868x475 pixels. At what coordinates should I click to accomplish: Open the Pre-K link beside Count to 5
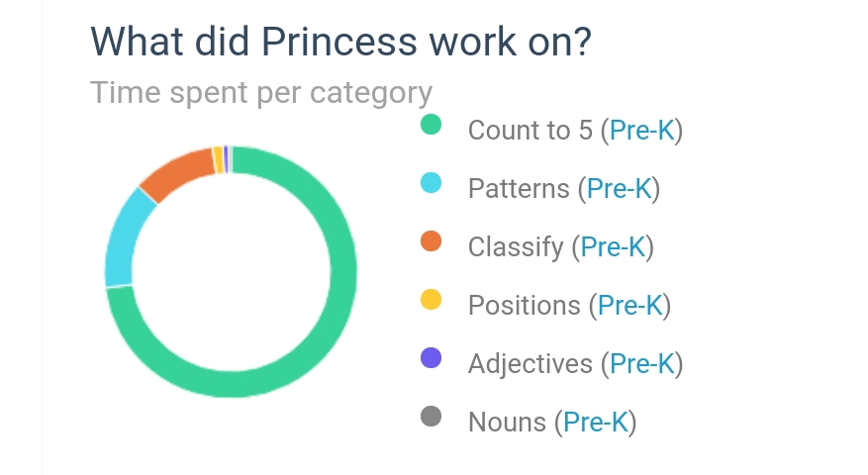pyautogui.click(x=642, y=131)
